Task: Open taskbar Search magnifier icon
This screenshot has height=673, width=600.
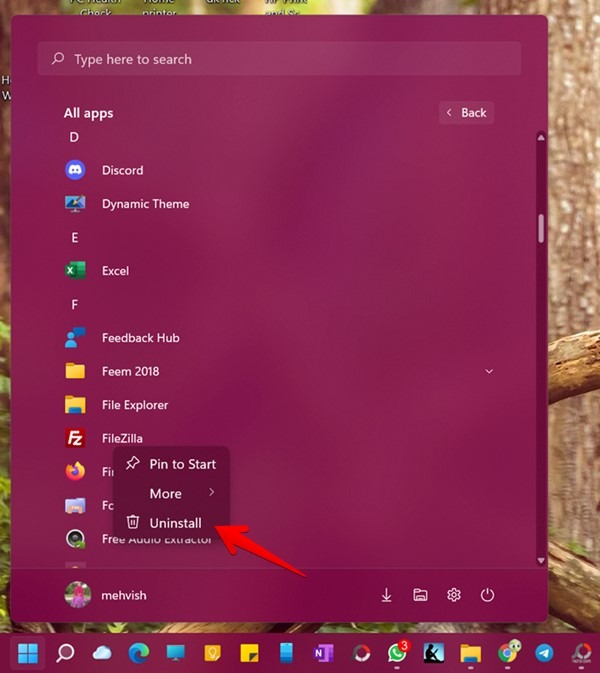Action: (x=65, y=653)
